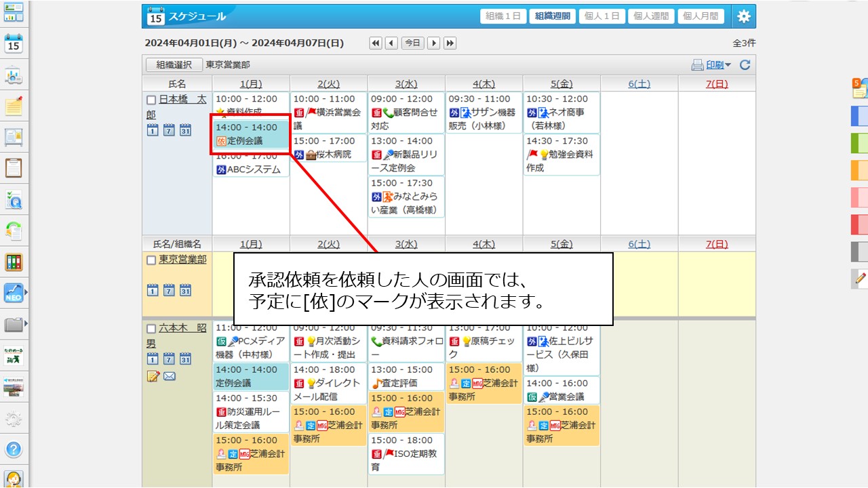Click the refresh icon beside print
The image size is (868, 488).
[x=745, y=65]
